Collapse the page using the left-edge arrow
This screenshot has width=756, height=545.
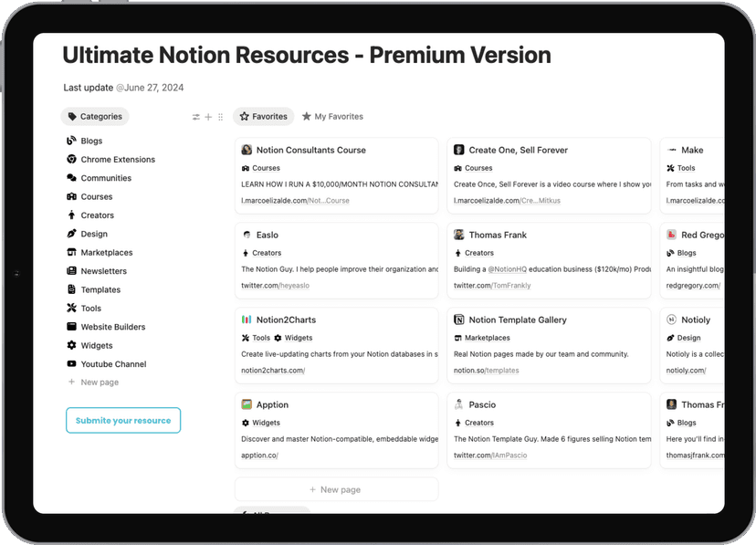pyautogui.click(x=16, y=272)
